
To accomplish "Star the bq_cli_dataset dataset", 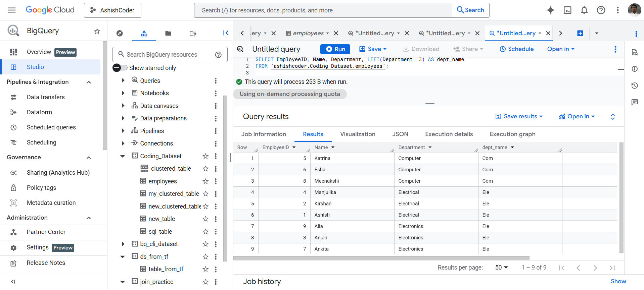I will [x=205, y=244].
